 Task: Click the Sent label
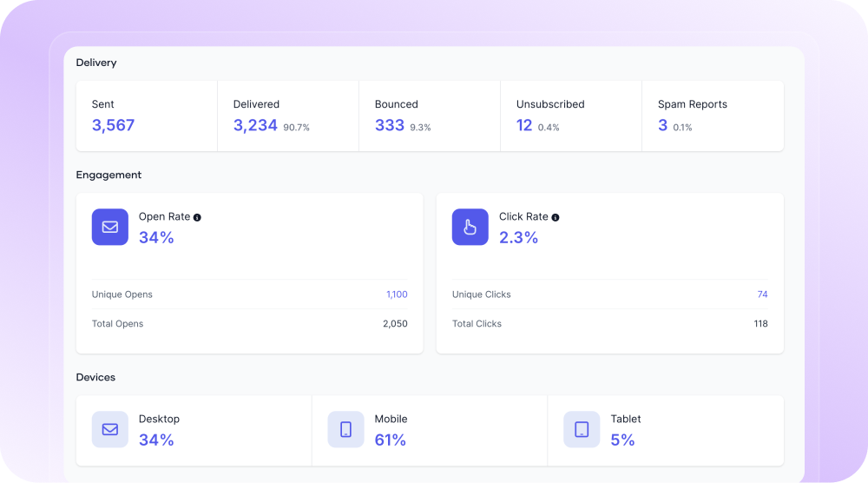coord(103,104)
